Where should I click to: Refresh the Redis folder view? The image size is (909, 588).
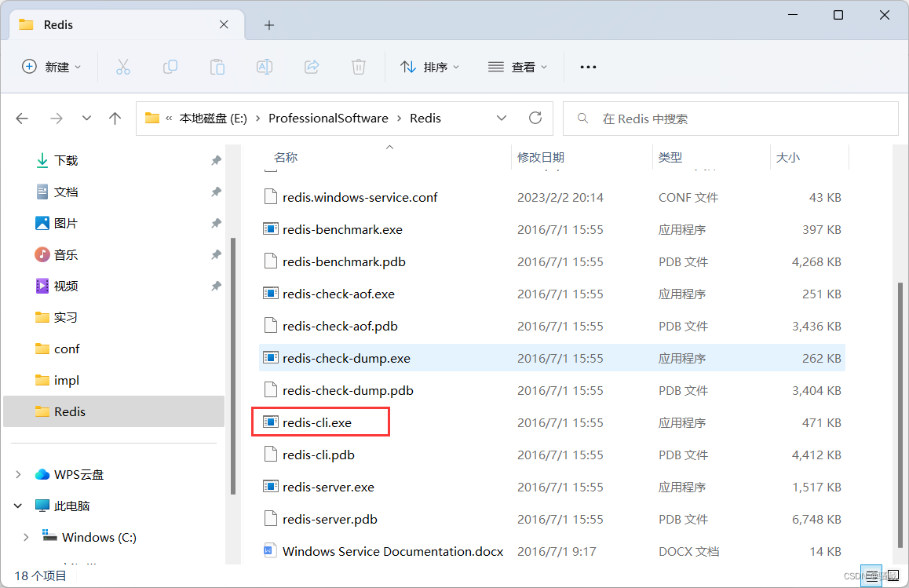[x=535, y=119]
